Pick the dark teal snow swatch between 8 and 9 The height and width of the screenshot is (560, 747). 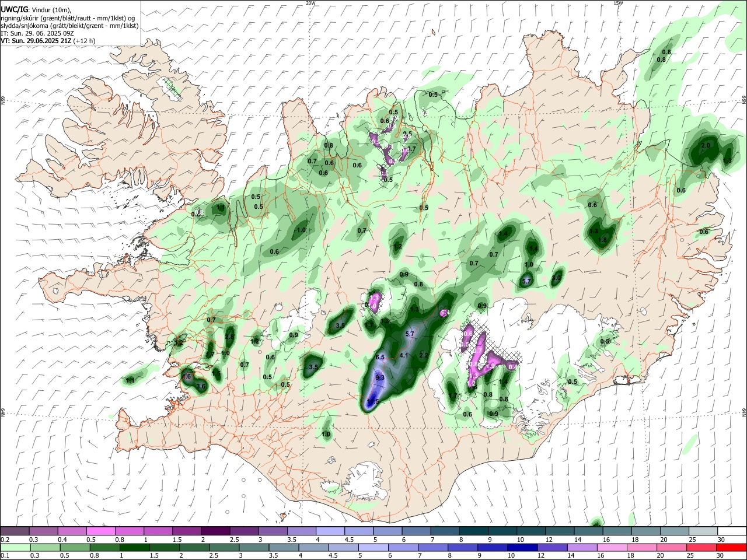[x=473, y=531]
